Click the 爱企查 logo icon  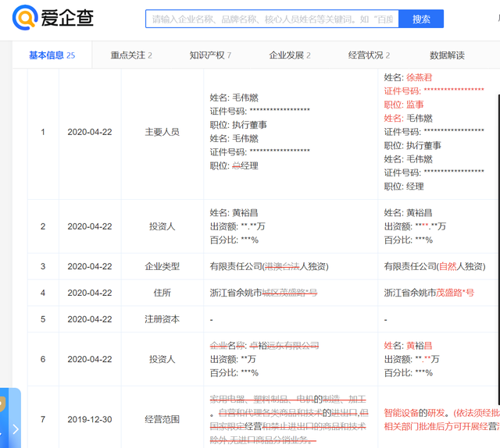coord(25,17)
